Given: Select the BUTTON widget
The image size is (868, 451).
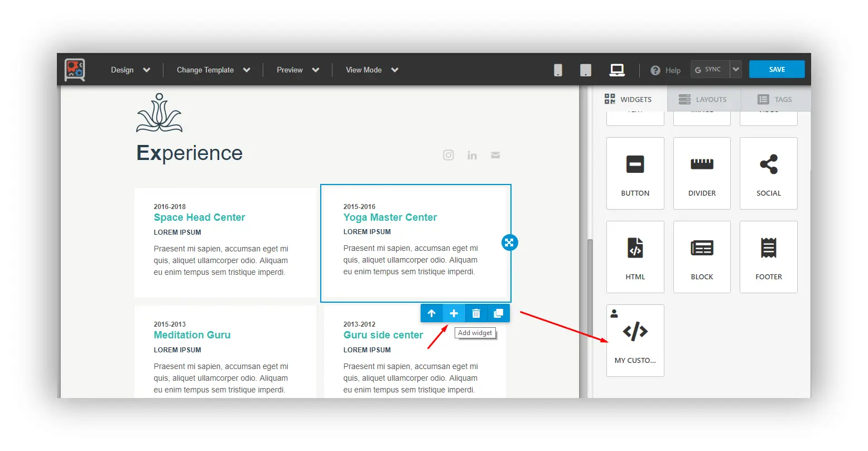Looking at the screenshot, I should pos(635,173).
